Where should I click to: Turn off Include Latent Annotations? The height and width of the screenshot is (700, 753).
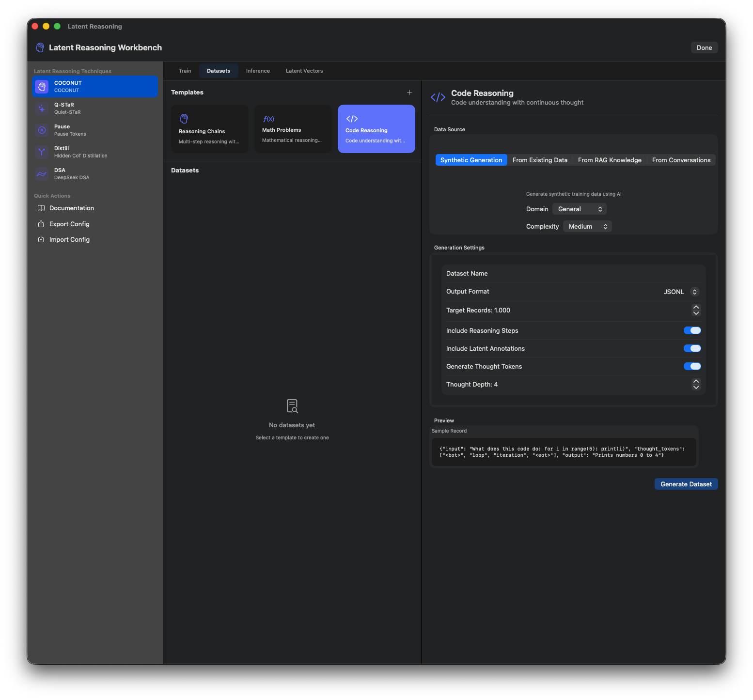(692, 348)
